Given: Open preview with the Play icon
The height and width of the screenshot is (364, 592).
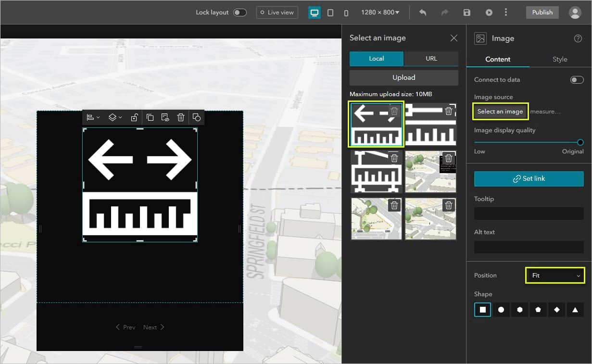Looking at the screenshot, I should [489, 12].
